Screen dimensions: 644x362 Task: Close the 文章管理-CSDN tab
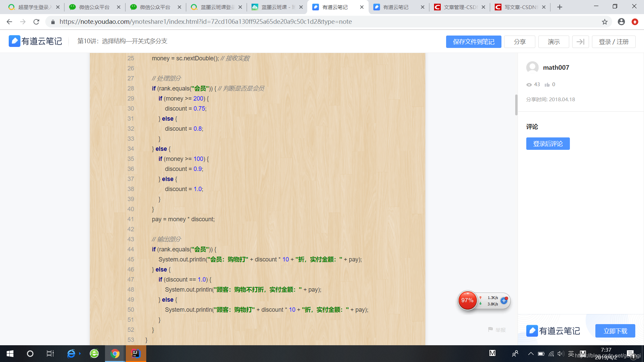(483, 7)
